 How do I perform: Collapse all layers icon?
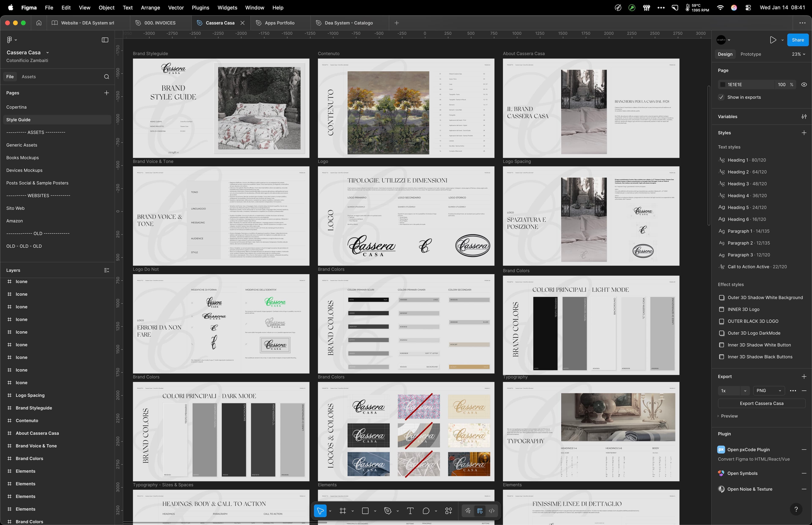pyautogui.click(x=106, y=270)
